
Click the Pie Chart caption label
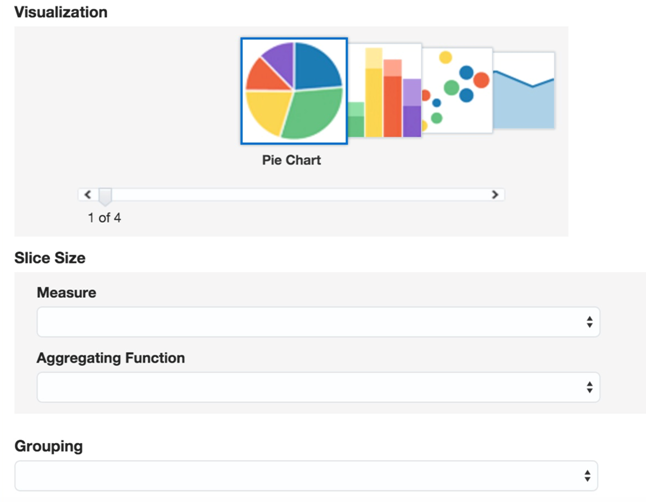[x=291, y=160]
